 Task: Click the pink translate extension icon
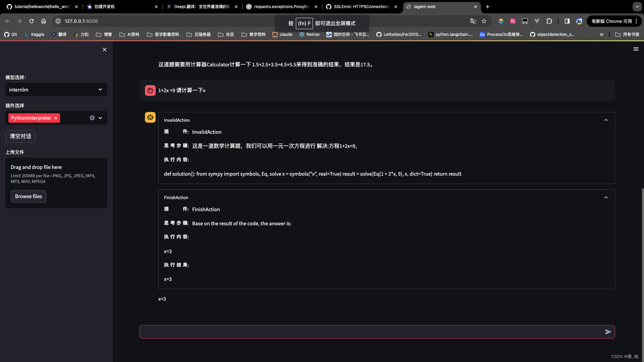tap(513, 21)
